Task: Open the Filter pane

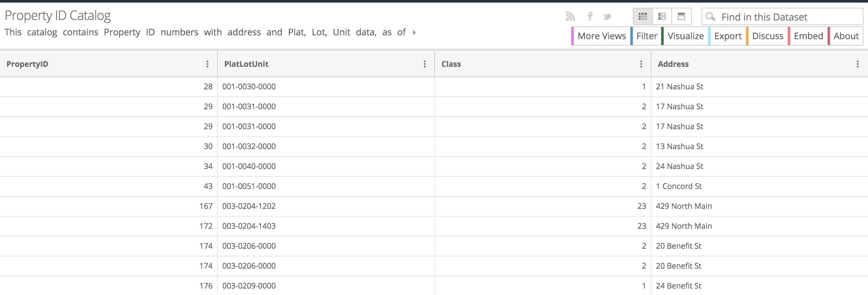Action: point(646,36)
